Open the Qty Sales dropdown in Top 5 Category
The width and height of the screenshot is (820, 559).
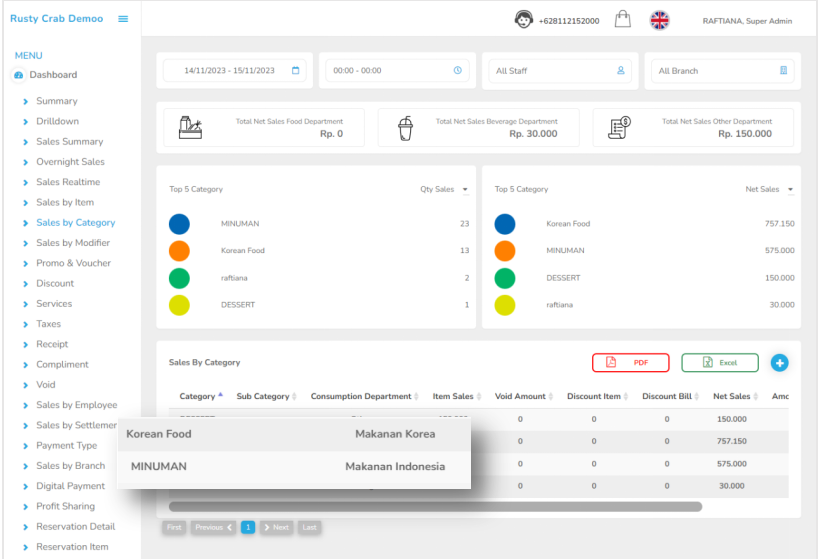tap(443, 189)
